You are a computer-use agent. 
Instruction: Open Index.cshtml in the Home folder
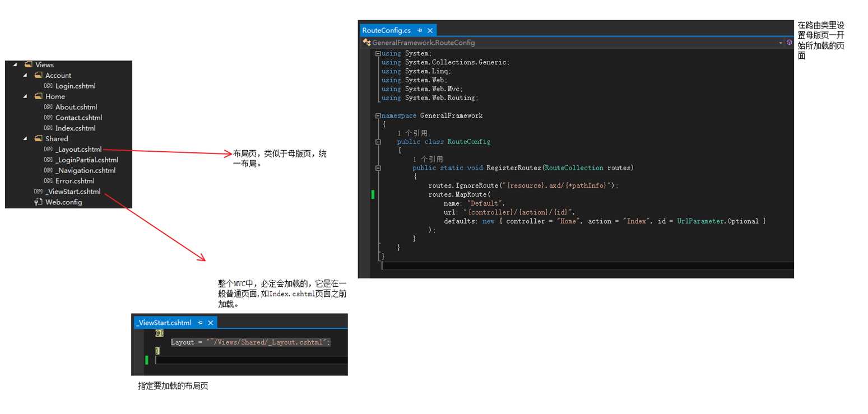pyautogui.click(x=76, y=128)
